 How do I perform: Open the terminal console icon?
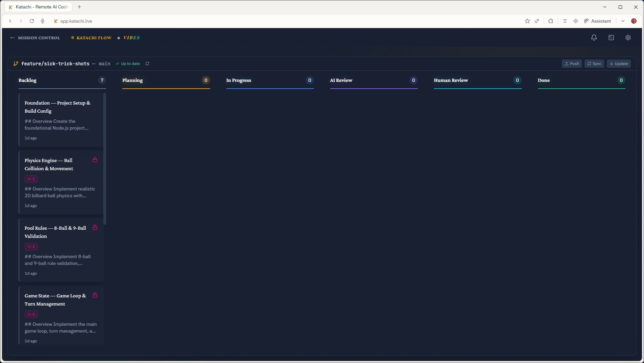point(611,38)
